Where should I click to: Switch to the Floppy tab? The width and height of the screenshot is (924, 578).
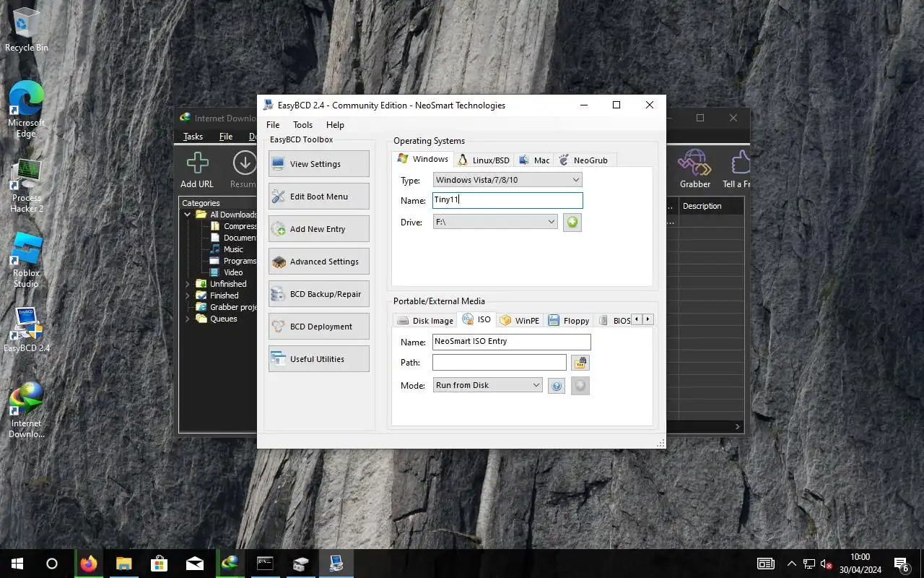(x=570, y=321)
